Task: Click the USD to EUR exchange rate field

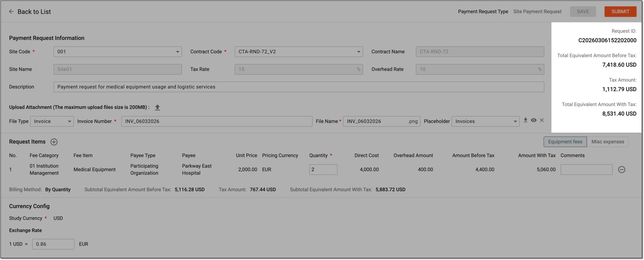Action: tap(53, 244)
